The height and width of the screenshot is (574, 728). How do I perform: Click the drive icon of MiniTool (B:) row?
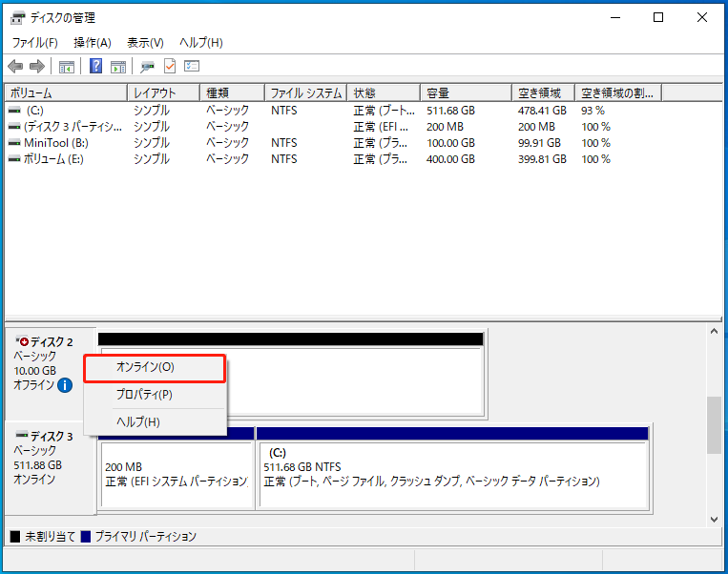coord(14,143)
